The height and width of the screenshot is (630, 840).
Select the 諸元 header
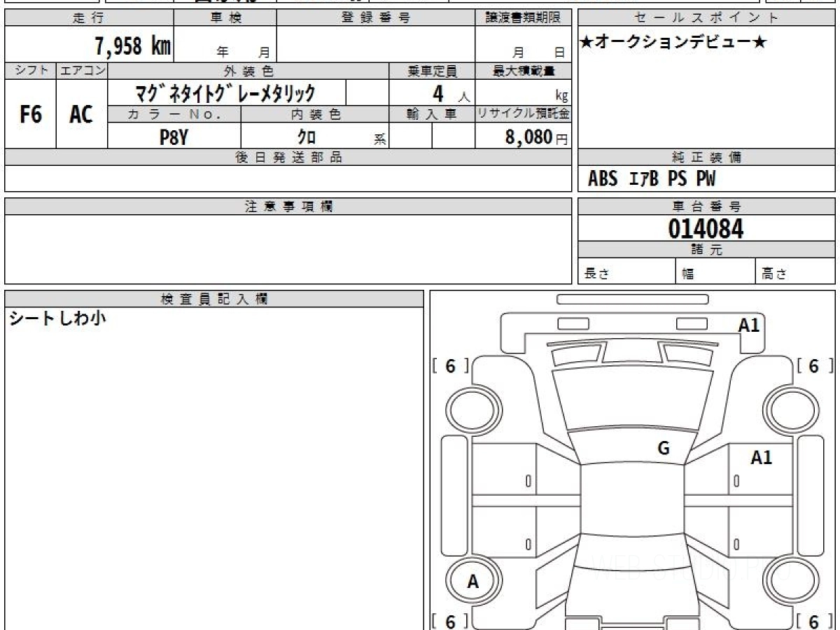point(706,250)
